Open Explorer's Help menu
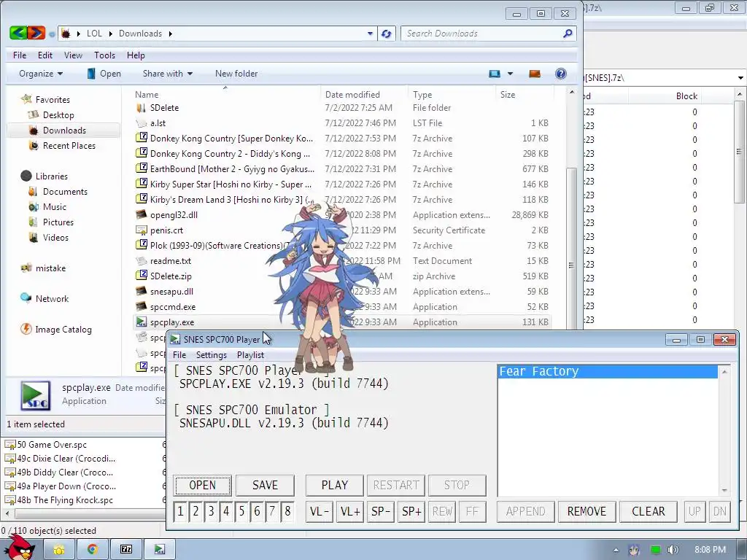Screen dimensions: 747x560 [x=135, y=55]
